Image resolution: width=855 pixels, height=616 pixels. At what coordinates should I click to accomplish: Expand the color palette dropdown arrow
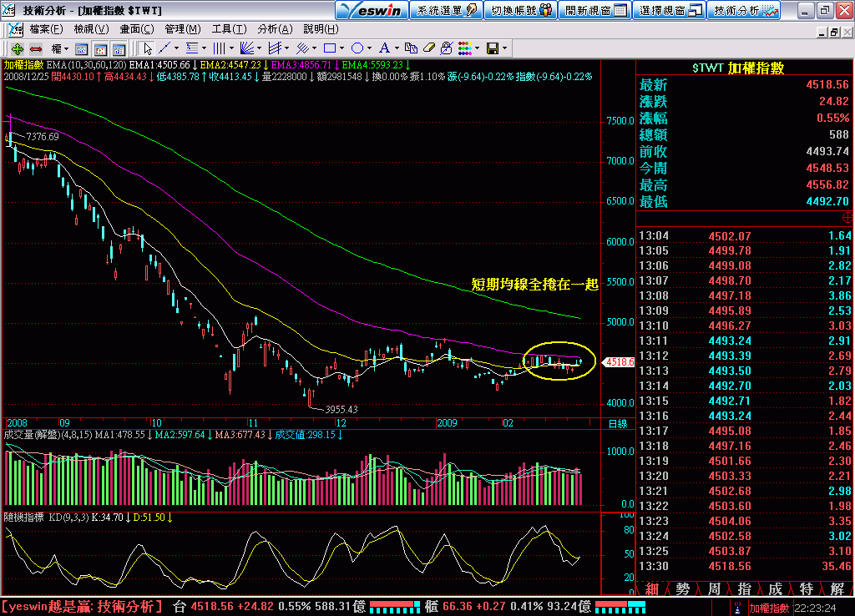pyautogui.click(x=477, y=48)
